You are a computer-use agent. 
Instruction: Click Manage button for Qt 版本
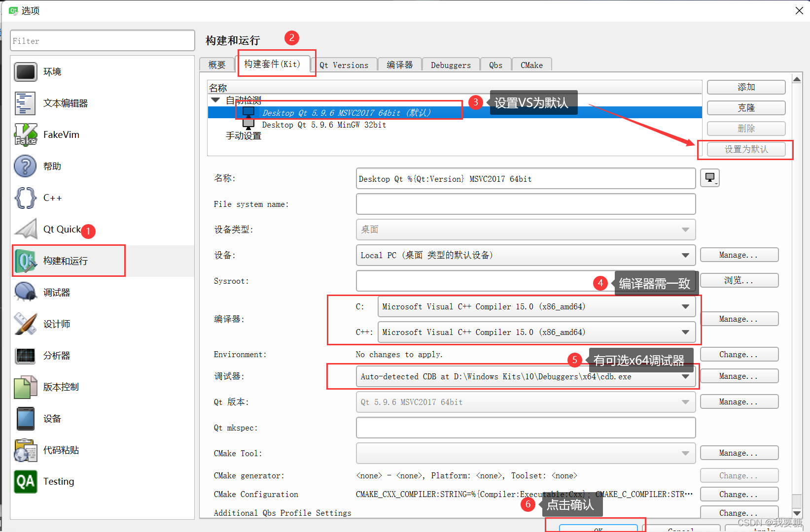pyautogui.click(x=739, y=402)
